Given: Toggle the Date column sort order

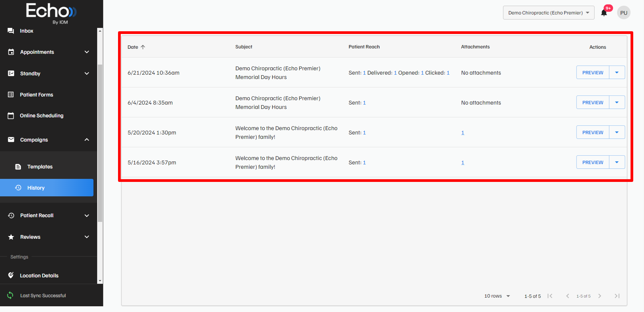Looking at the screenshot, I should 136,47.
